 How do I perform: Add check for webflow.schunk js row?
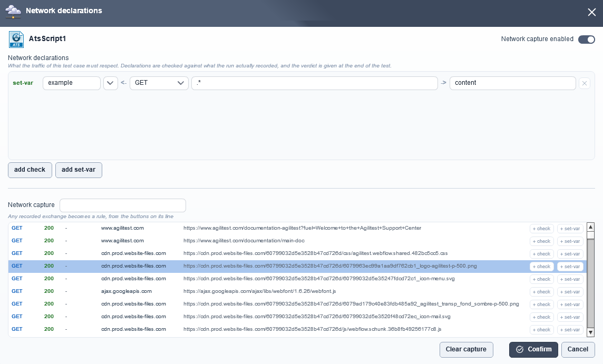(541, 330)
